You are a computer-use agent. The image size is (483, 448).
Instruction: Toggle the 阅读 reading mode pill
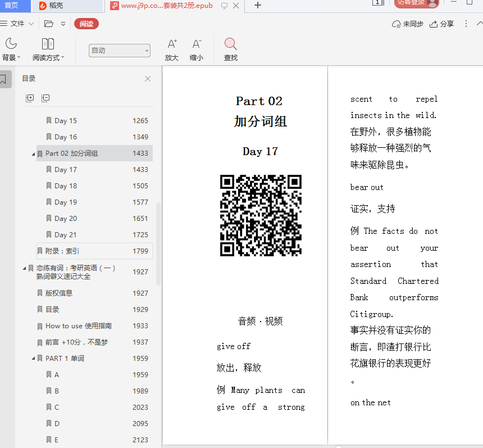click(x=86, y=24)
